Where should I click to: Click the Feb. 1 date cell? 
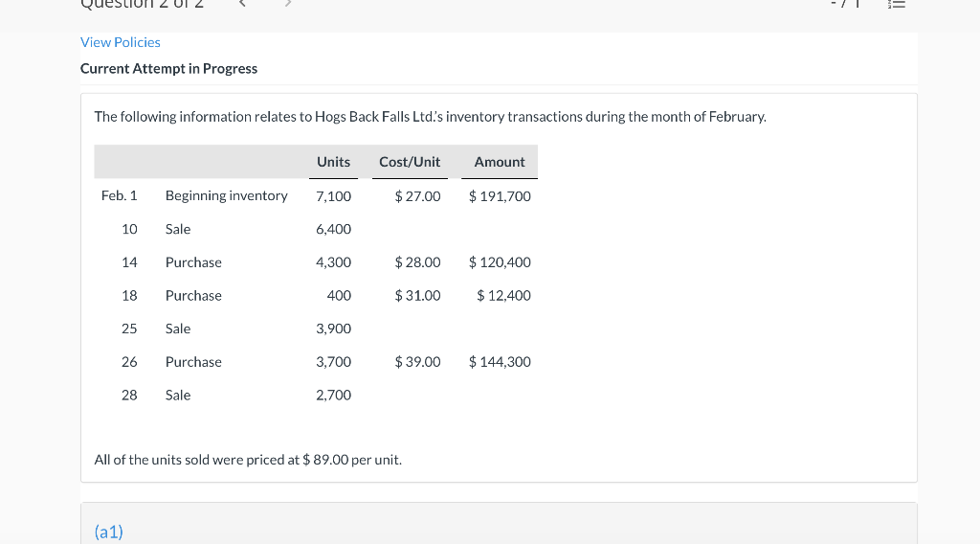click(119, 195)
